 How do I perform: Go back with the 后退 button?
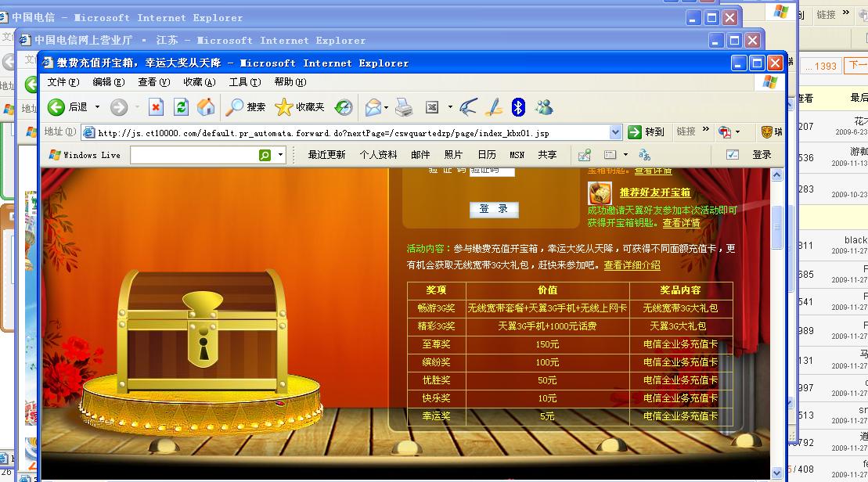pyautogui.click(x=67, y=106)
